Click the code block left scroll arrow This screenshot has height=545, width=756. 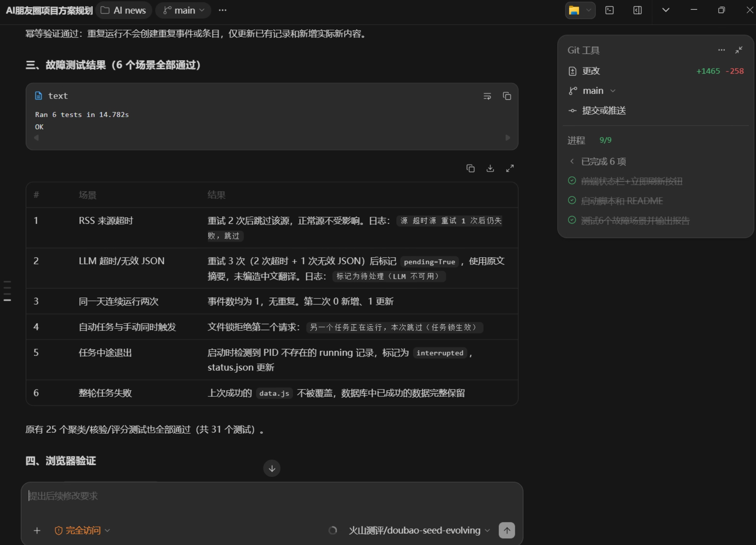tap(37, 138)
